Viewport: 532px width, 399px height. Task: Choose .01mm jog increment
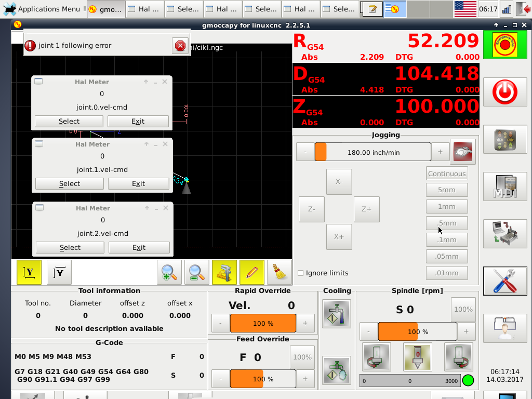[x=447, y=273]
